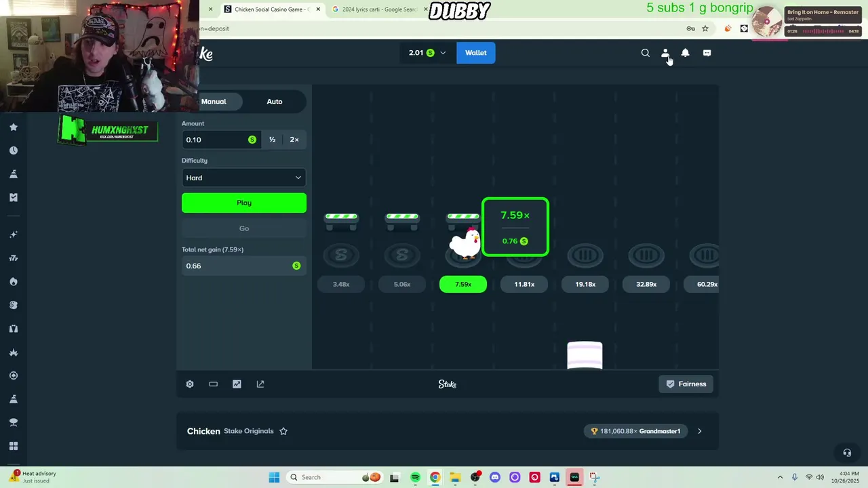Switch to Manual betting mode
This screenshot has height=488, width=868.
coord(214,102)
